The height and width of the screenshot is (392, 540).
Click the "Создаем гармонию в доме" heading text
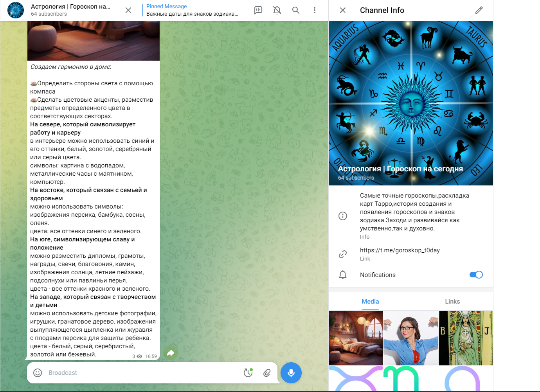tap(70, 67)
